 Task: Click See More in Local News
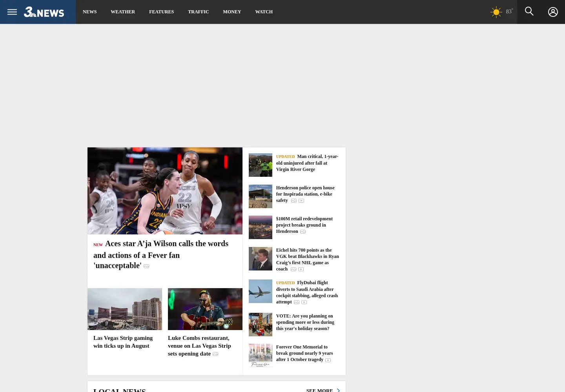point(319,390)
